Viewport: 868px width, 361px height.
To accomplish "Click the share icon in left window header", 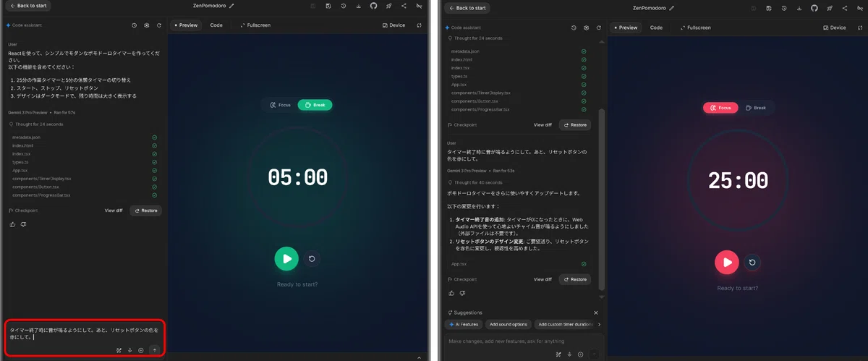I will (x=404, y=7).
